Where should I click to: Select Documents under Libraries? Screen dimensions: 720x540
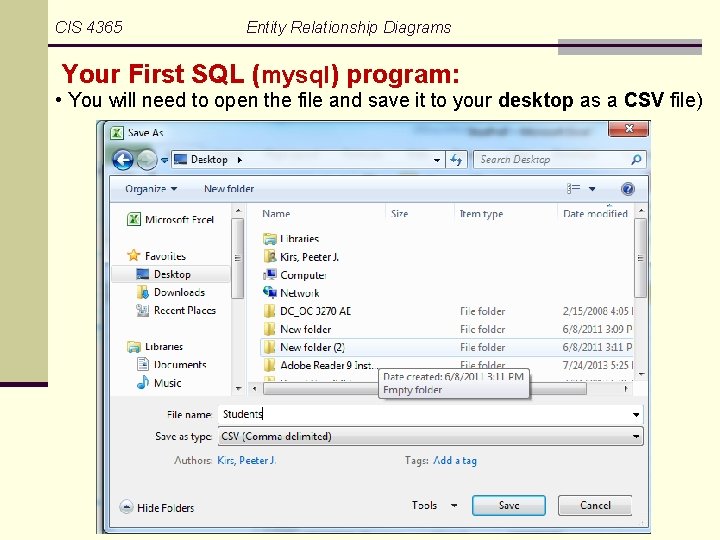tap(172, 365)
